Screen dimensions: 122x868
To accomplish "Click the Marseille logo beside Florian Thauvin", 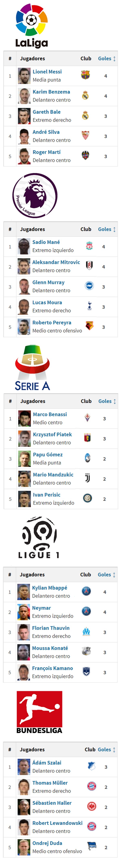I will click(86, 632).
